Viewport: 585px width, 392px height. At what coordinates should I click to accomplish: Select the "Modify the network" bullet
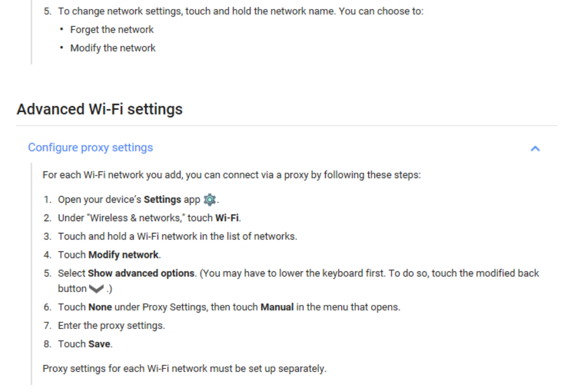pyautogui.click(x=113, y=48)
